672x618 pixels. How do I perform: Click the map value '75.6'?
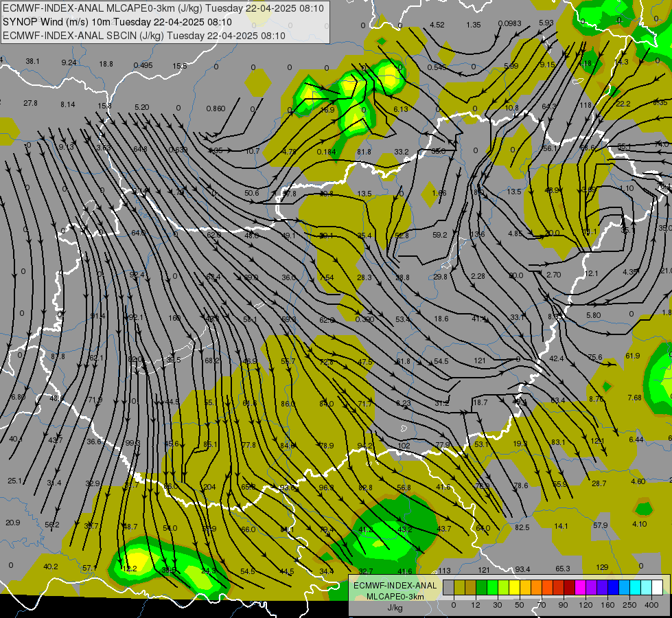click(595, 357)
